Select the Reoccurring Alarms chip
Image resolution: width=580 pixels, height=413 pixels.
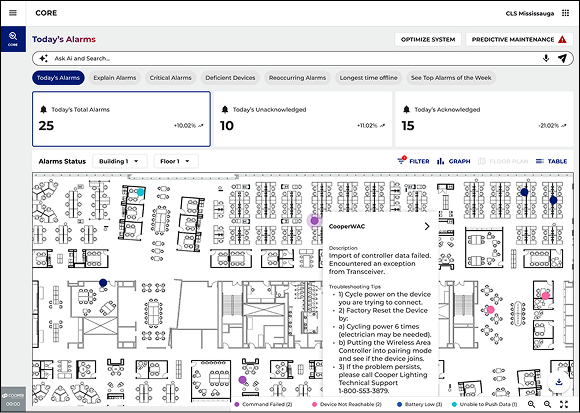pyautogui.click(x=297, y=78)
